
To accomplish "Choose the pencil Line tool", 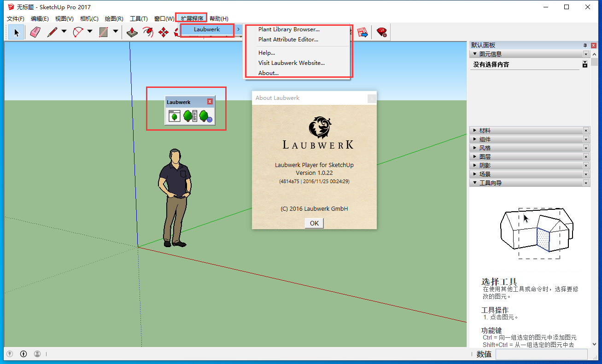I will 52,32.
